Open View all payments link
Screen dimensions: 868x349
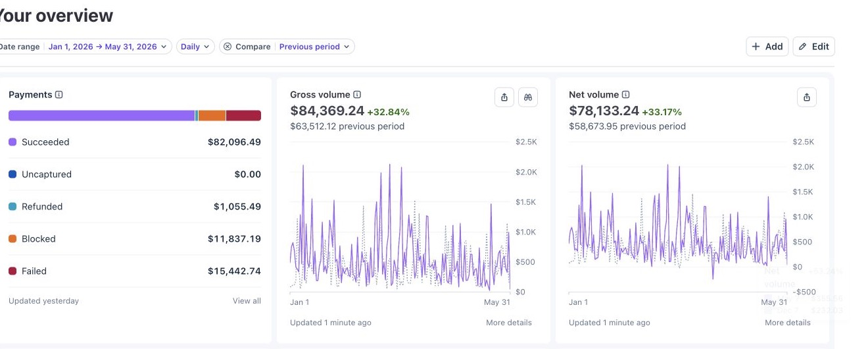(247, 301)
